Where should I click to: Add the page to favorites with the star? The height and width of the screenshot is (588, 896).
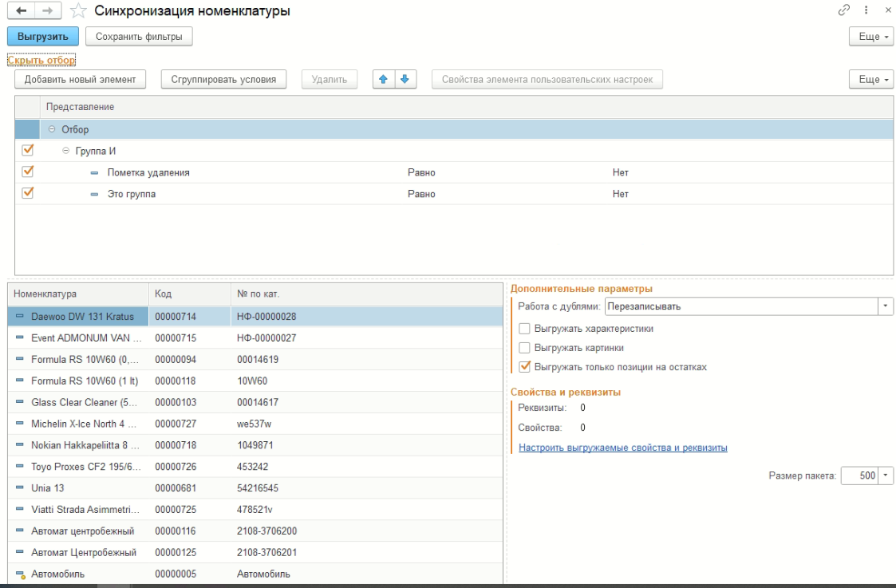tap(78, 11)
